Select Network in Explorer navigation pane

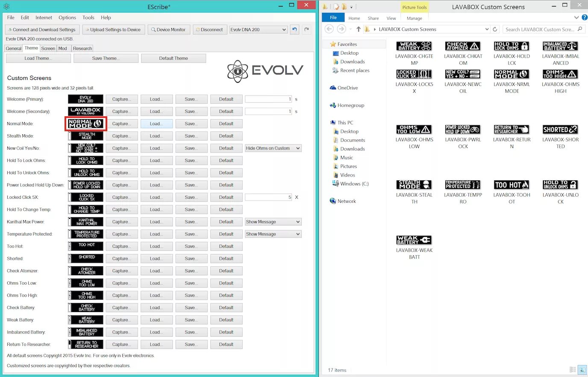[x=343, y=201]
